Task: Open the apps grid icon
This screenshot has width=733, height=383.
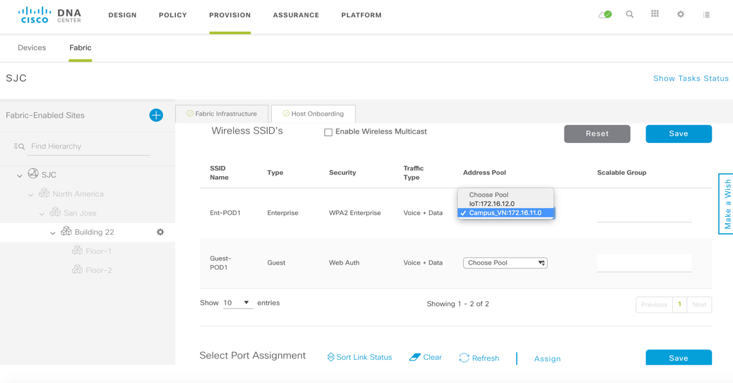Action: [x=655, y=14]
